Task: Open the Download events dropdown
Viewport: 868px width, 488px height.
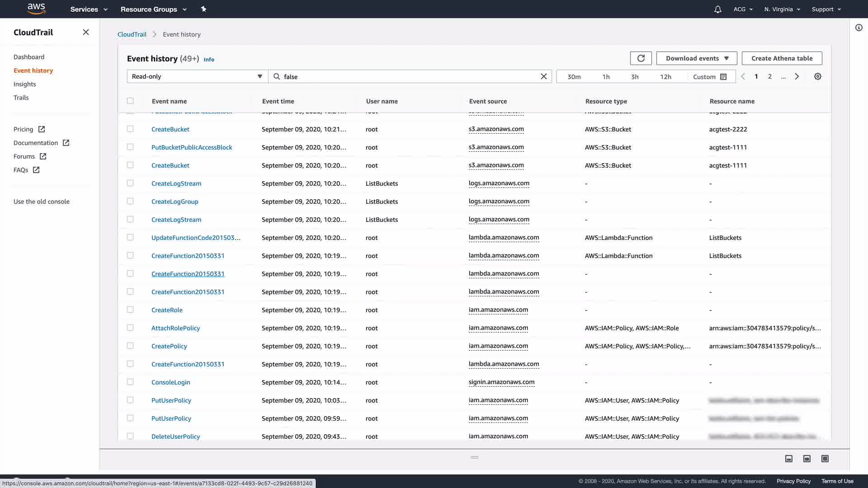Action: click(x=697, y=58)
